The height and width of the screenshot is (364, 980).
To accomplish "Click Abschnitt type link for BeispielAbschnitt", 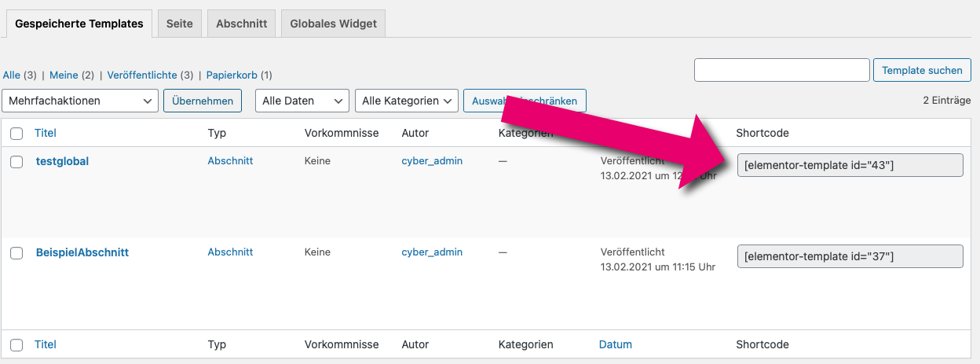I will click(x=230, y=252).
